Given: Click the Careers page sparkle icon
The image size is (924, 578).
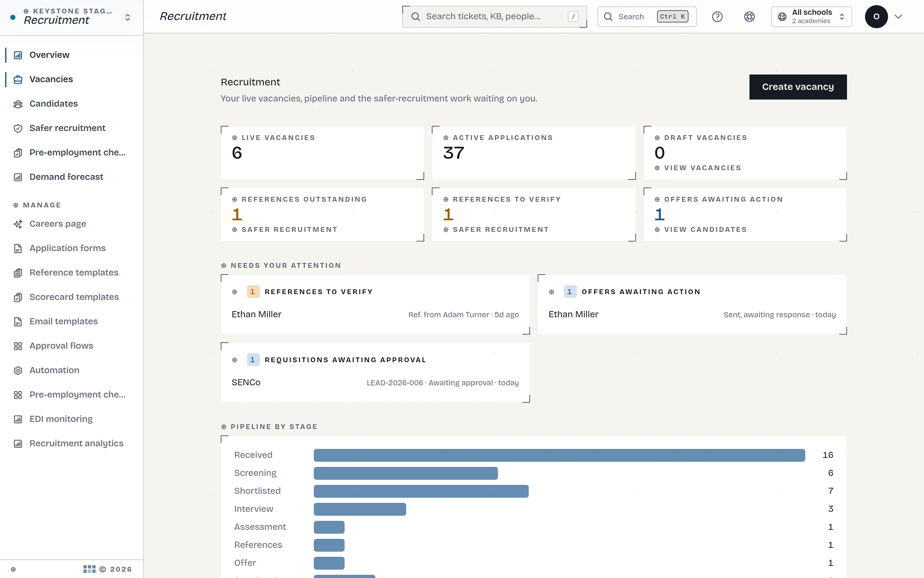Looking at the screenshot, I should click(x=18, y=224).
